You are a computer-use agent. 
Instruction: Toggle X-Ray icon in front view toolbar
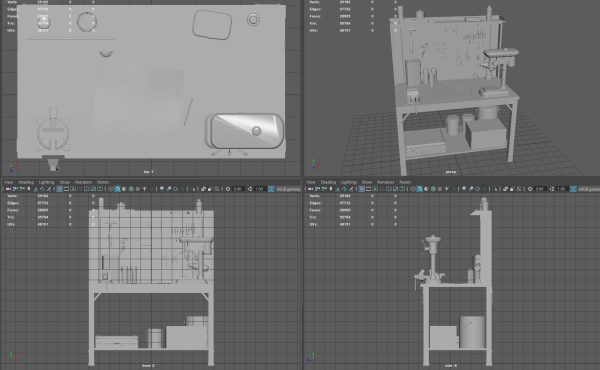click(x=203, y=189)
